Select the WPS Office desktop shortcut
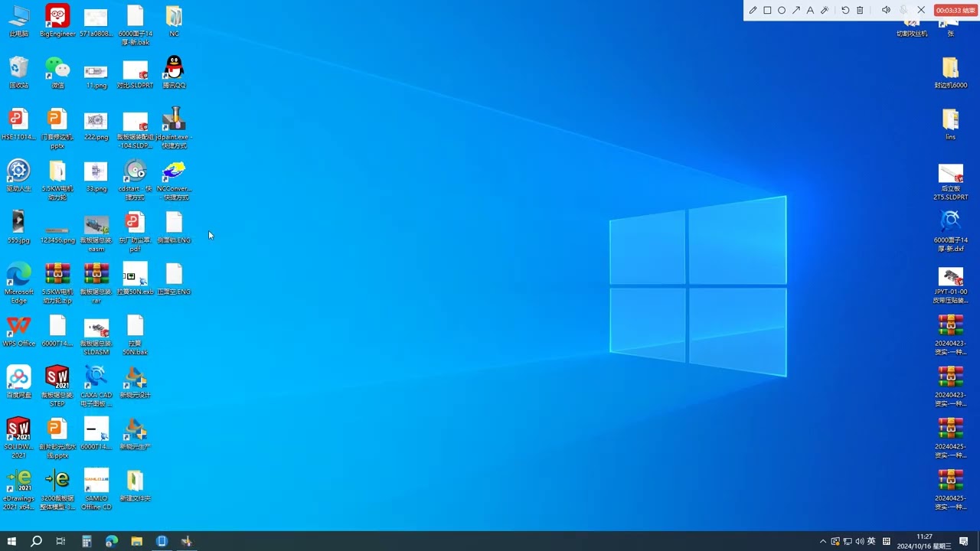The width and height of the screenshot is (980, 551). [19, 331]
